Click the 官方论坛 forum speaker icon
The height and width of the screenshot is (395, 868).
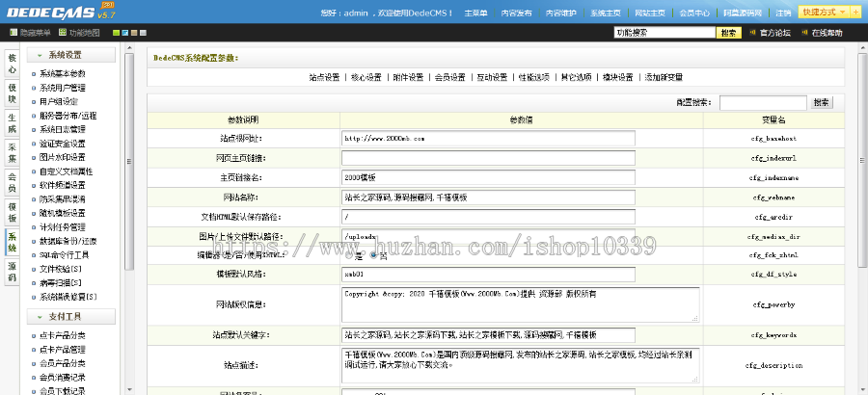pos(753,33)
